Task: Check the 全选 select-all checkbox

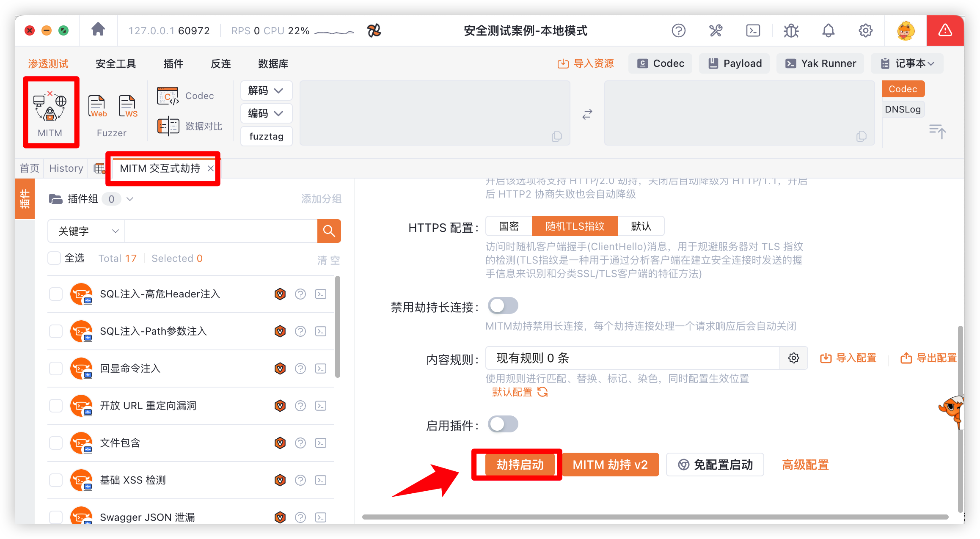Action: point(54,258)
